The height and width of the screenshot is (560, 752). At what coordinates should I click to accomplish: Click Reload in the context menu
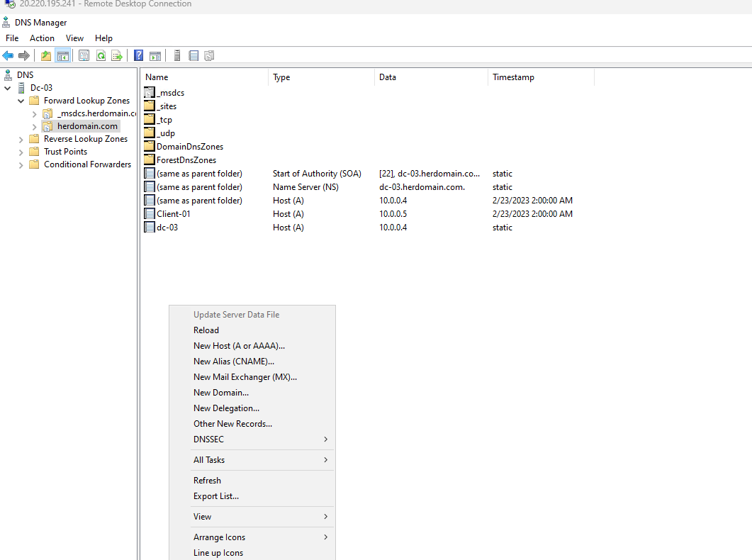tap(206, 330)
